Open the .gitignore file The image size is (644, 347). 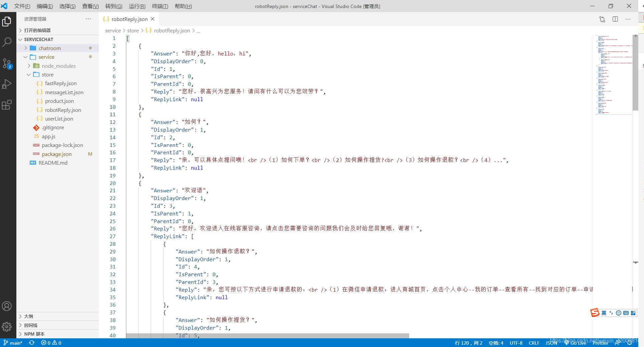pyautogui.click(x=58, y=128)
